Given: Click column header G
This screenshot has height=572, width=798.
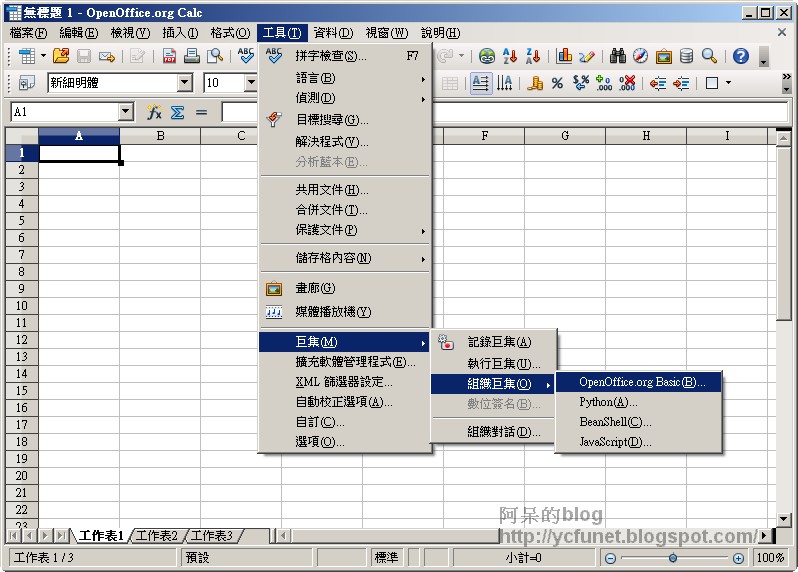Looking at the screenshot, I should (565, 136).
